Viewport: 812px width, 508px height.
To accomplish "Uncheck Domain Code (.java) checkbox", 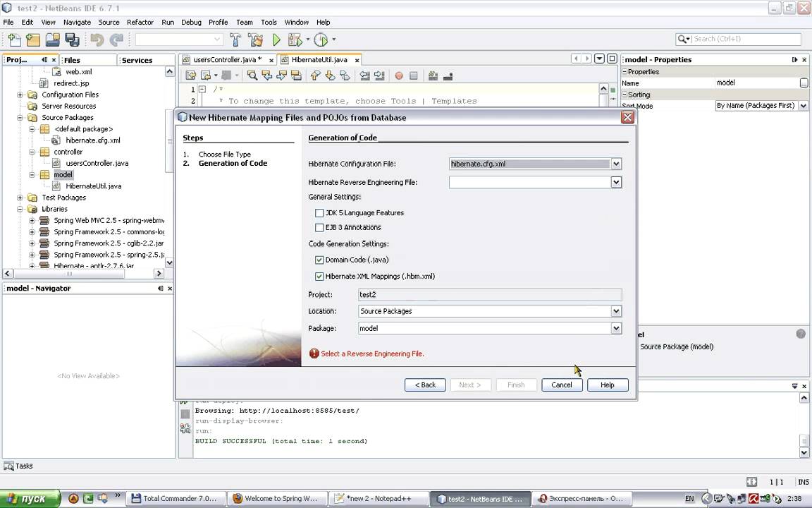I will pos(319,260).
